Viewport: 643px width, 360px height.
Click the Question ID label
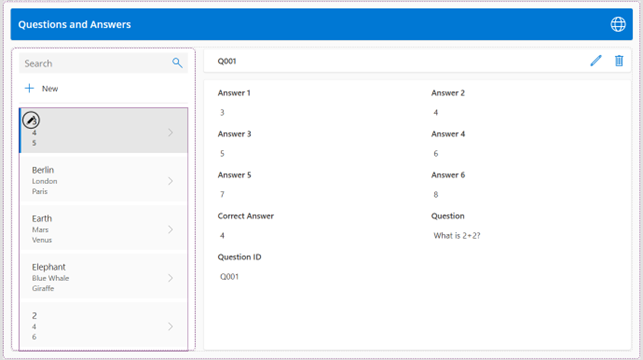239,257
